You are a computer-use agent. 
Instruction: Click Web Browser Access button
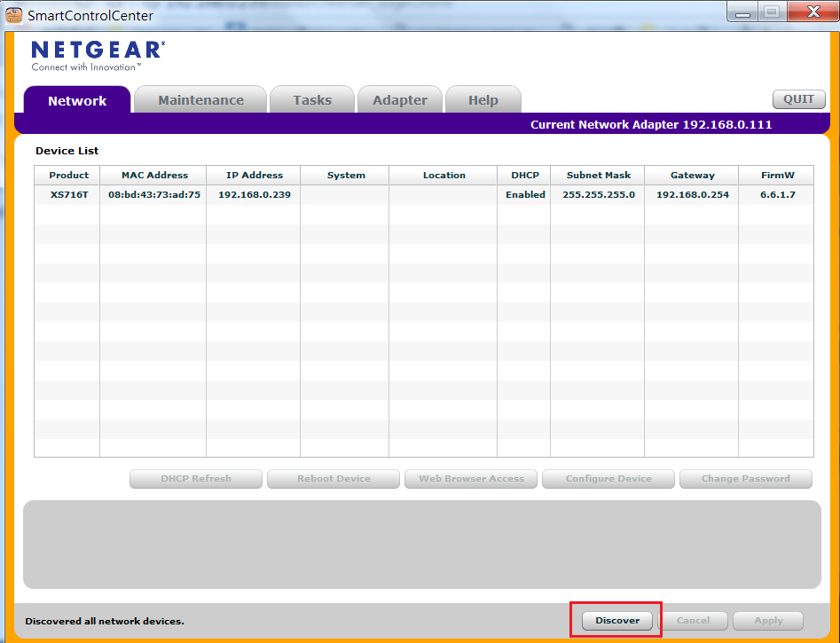(471, 479)
